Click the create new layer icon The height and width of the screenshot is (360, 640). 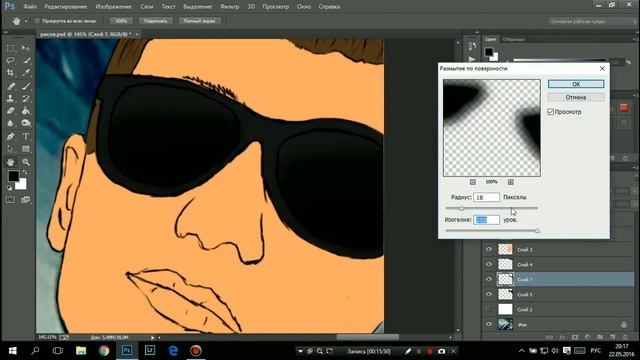pyautogui.click(x=612, y=337)
